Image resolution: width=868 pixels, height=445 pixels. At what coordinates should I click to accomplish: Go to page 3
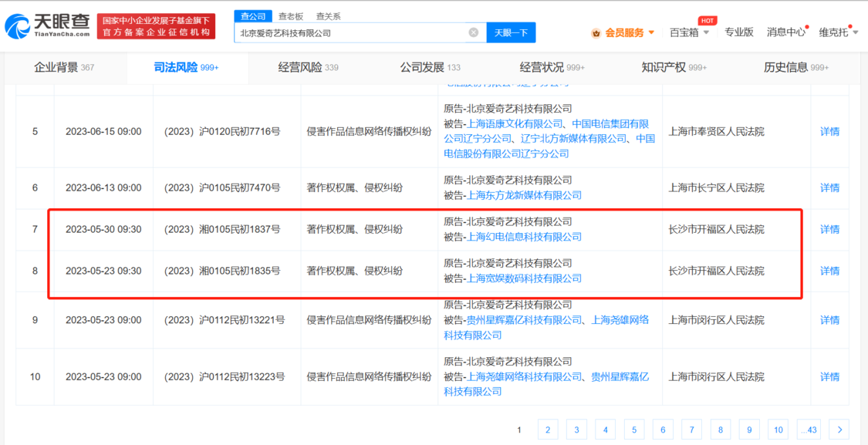[x=576, y=429]
